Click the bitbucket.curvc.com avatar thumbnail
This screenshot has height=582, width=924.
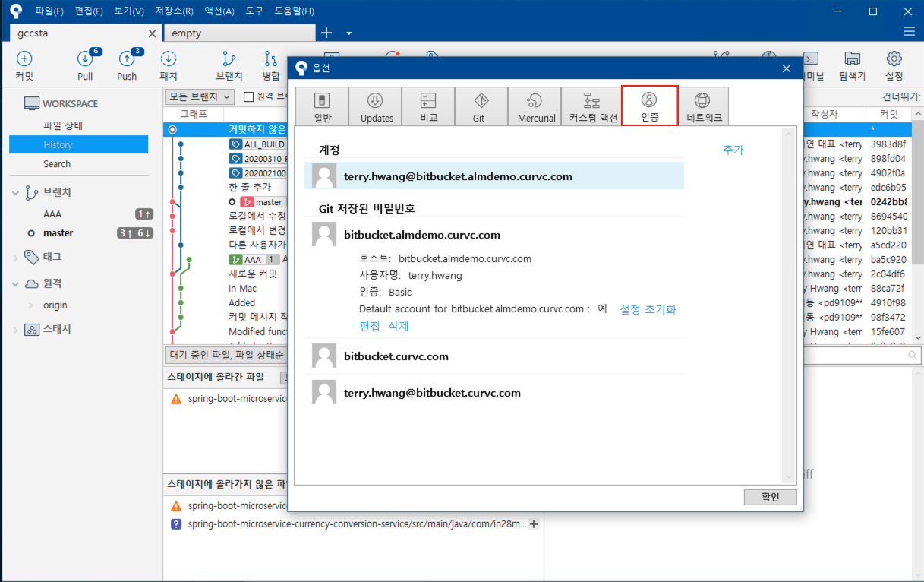(324, 356)
